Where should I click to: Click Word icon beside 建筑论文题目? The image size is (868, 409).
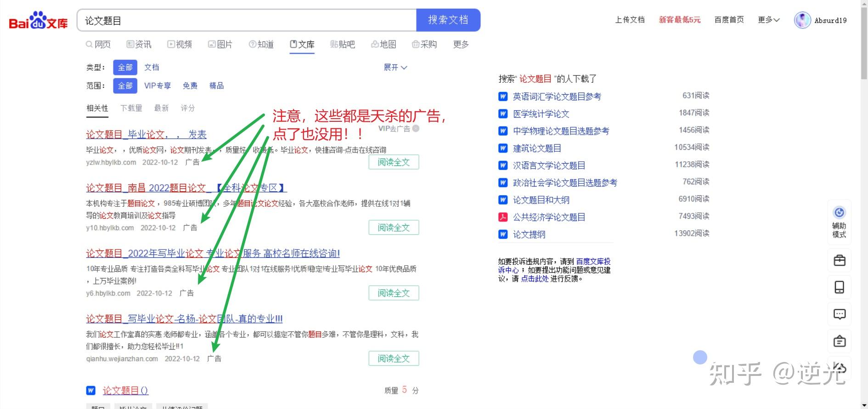(503, 148)
